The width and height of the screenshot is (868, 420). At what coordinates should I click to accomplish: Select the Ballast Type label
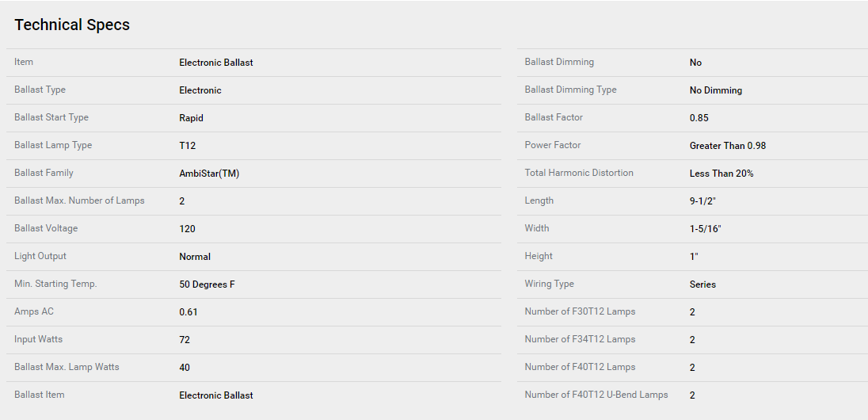(x=40, y=90)
